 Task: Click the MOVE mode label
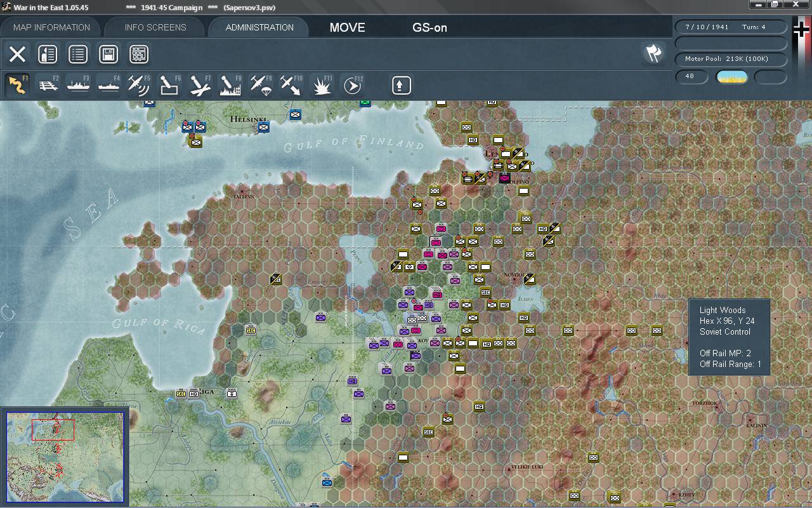tap(348, 27)
